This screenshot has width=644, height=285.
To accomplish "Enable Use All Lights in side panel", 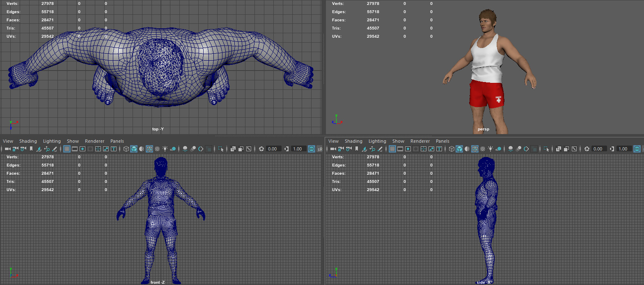I will 490,149.
